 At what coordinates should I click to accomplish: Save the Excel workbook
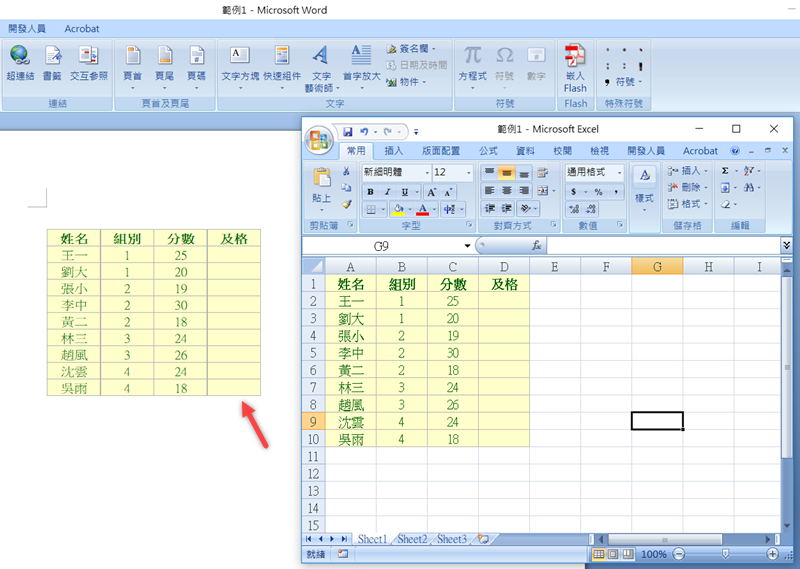click(x=348, y=132)
